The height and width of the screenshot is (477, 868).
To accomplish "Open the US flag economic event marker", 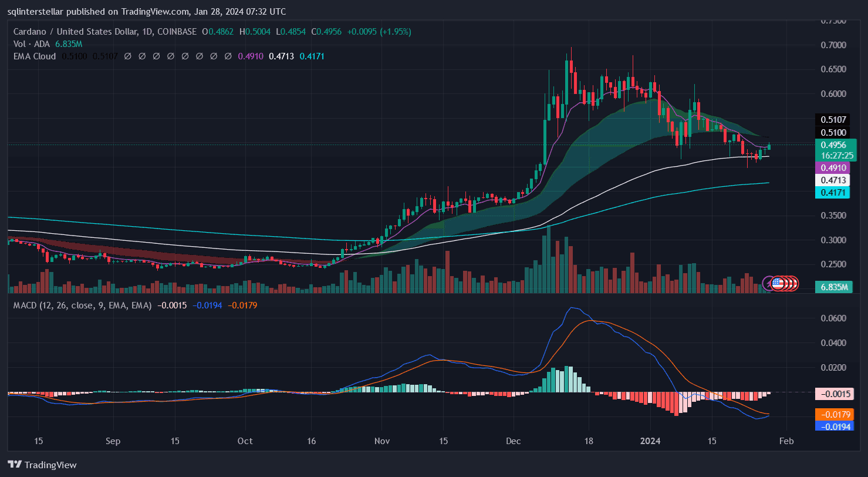I will (778, 283).
